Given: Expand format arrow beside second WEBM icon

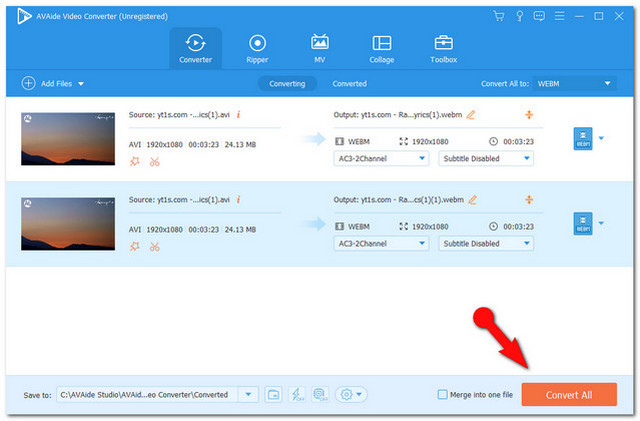Looking at the screenshot, I should (601, 223).
